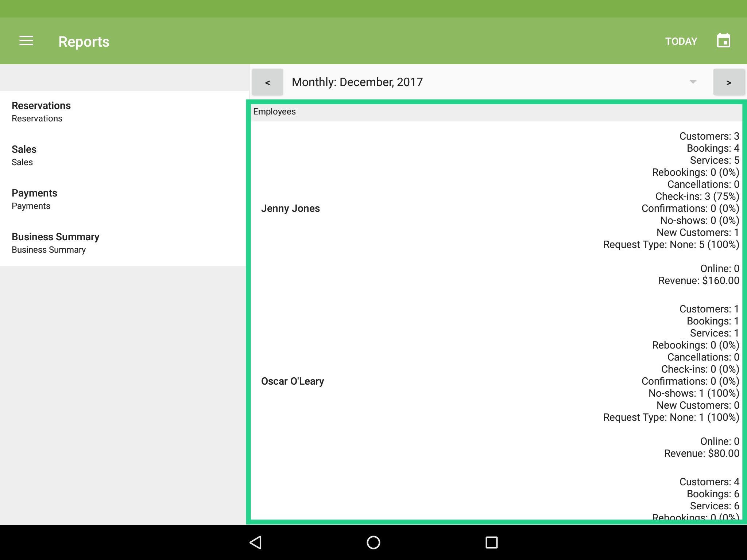Jump to TODAY in the report
The image size is (747, 560).
[x=681, y=41]
